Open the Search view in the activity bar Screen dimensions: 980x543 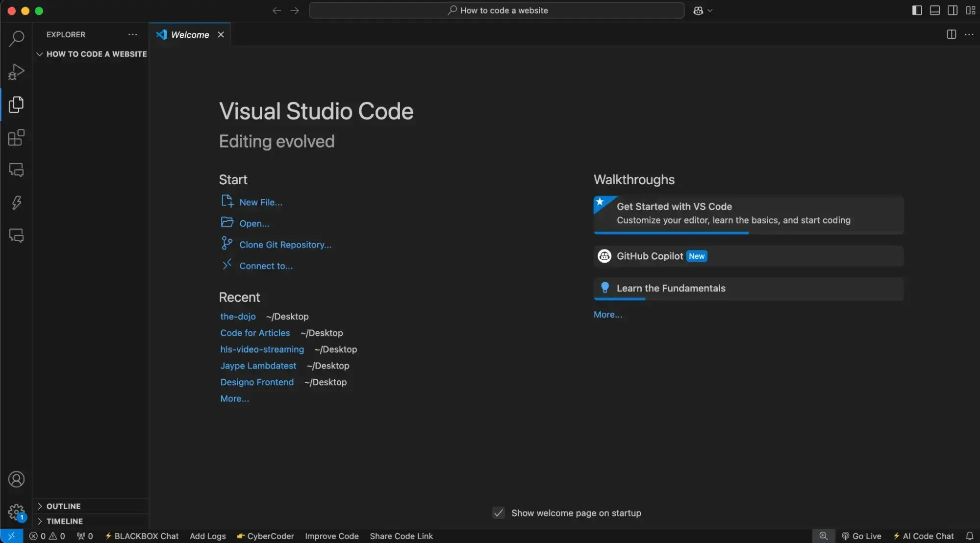coord(16,39)
